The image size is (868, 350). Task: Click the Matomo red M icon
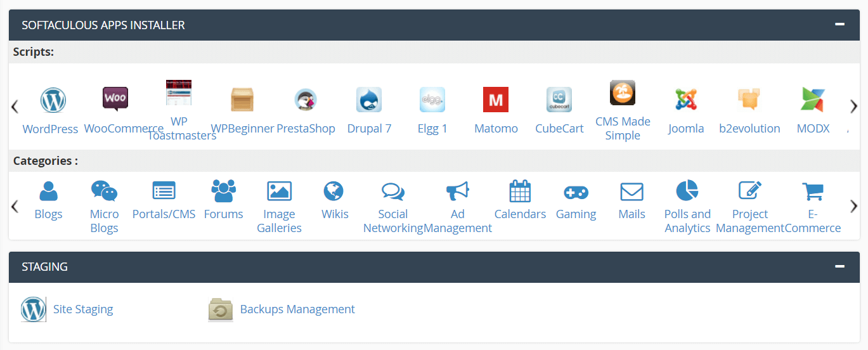(x=496, y=100)
